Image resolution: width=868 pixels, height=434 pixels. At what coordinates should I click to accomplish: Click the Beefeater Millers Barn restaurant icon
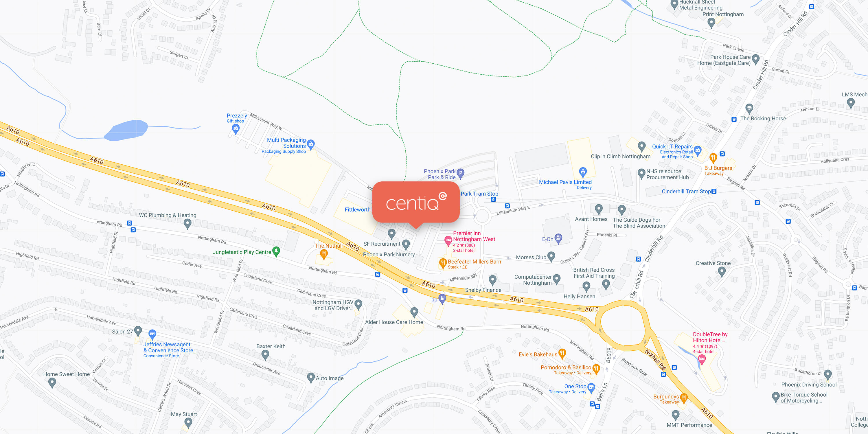[x=443, y=263]
